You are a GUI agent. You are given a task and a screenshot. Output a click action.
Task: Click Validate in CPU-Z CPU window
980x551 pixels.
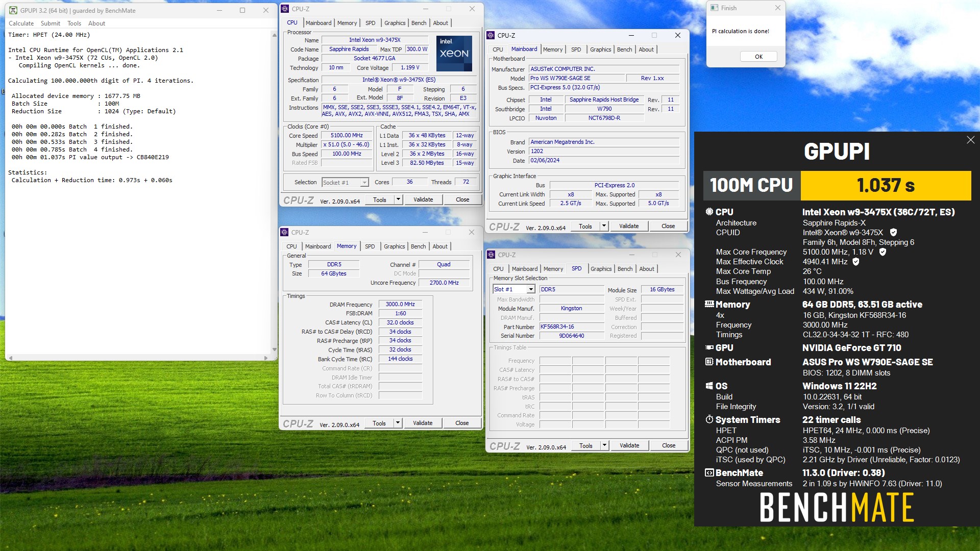[x=423, y=199]
